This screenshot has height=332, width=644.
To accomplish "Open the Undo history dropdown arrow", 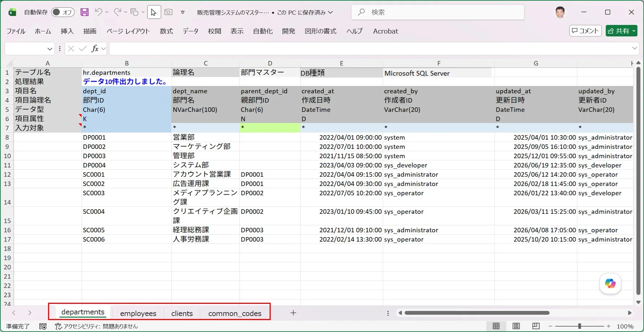I will point(107,12).
